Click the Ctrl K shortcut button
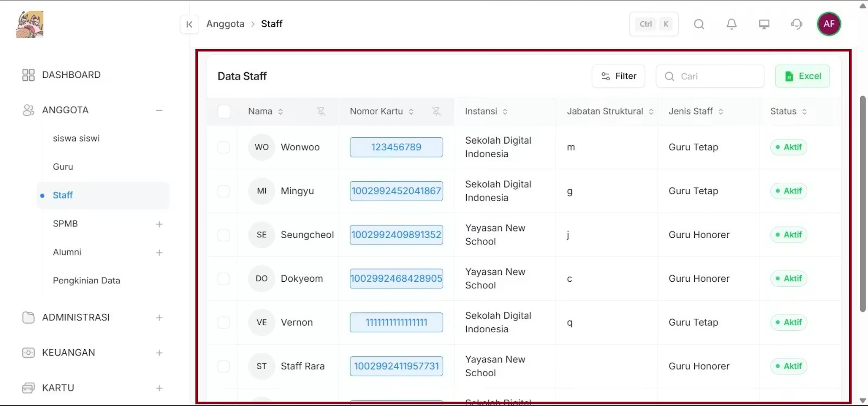This screenshot has height=406, width=868. [x=654, y=24]
